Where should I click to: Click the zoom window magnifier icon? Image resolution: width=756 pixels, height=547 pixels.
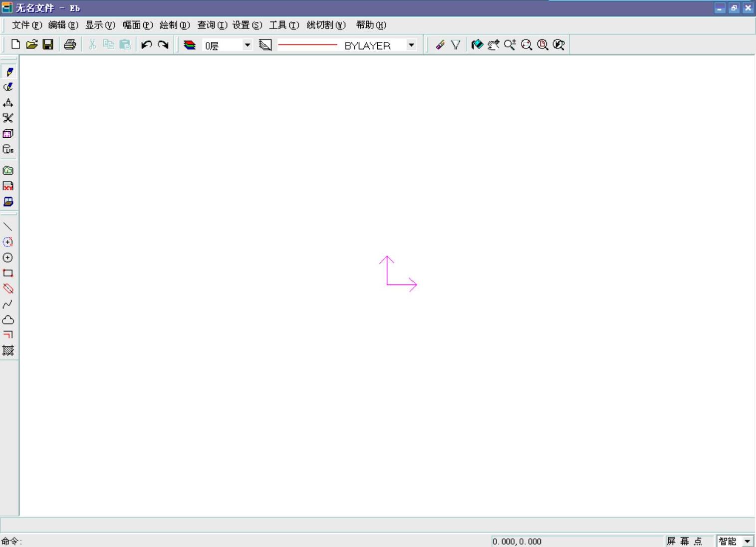click(x=526, y=45)
